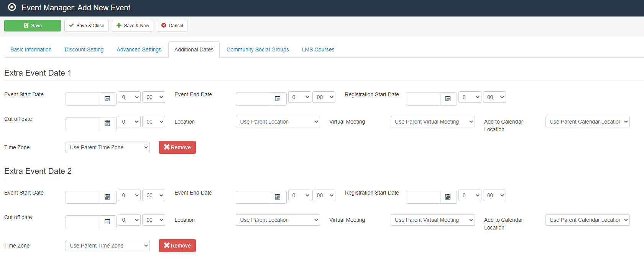Image resolution: width=644 pixels, height=264 pixels.
Task: Go to the LMS Courses tab
Action: [x=318, y=49]
